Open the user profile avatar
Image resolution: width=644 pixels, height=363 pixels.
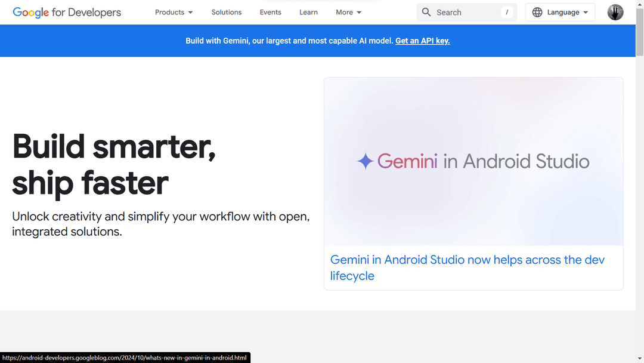615,12
